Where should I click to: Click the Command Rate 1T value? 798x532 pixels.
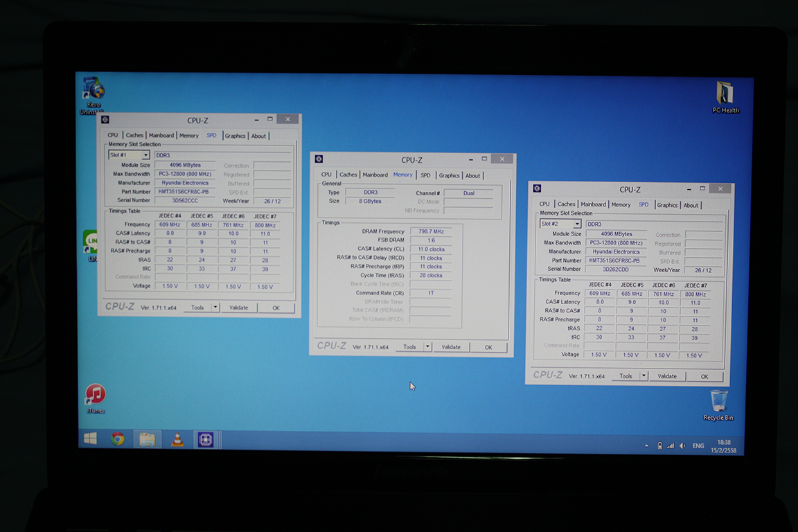pos(431,293)
